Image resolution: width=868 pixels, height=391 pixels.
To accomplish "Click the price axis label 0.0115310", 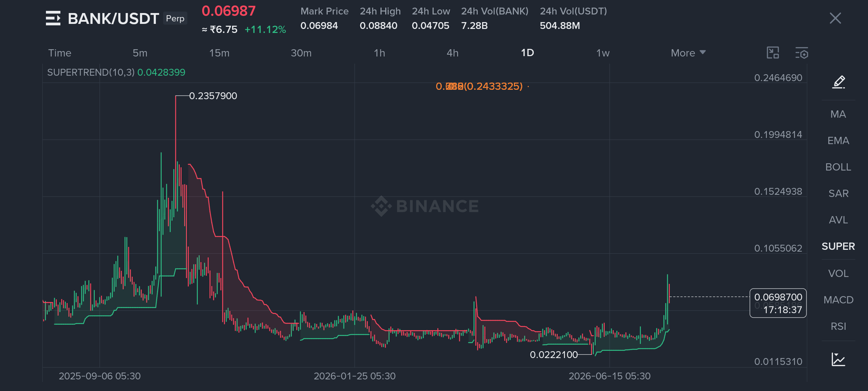I will tap(778, 362).
